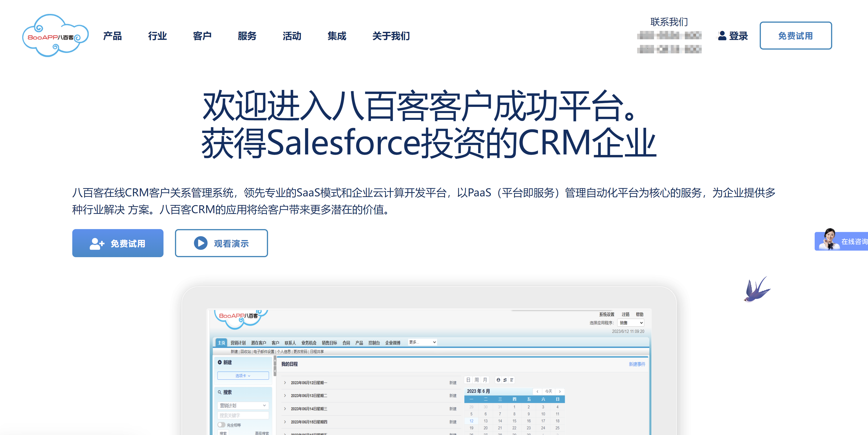Click the user icon beside 登录
The height and width of the screenshot is (435, 868).
pyautogui.click(x=722, y=36)
